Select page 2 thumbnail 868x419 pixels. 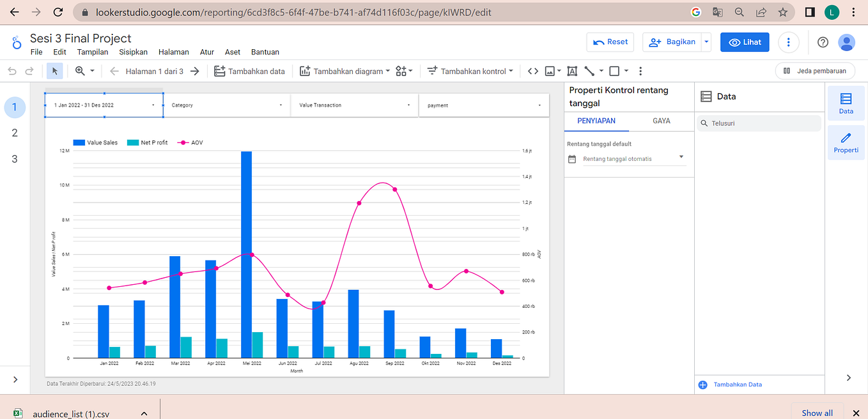[14, 133]
